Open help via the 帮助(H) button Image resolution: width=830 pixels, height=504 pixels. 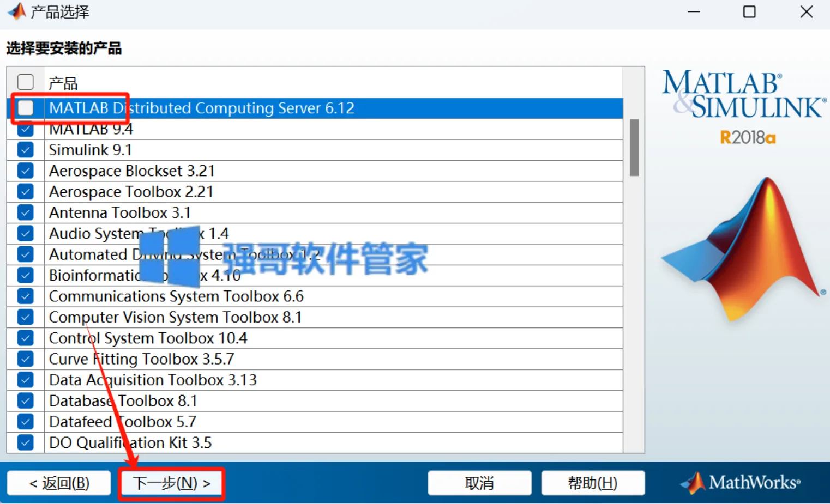pyautogui.click(x=593, y=483)
